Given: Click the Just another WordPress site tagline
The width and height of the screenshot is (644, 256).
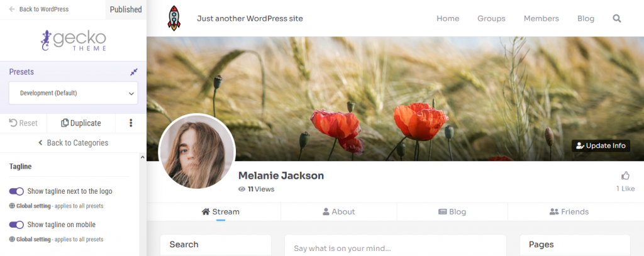Looking at the screenshot, I should (x=250, y=18).
